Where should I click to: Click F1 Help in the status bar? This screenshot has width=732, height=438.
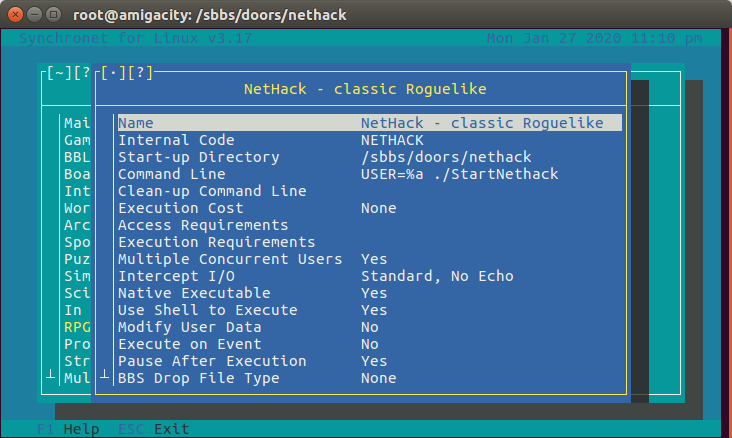click(68, 429)
